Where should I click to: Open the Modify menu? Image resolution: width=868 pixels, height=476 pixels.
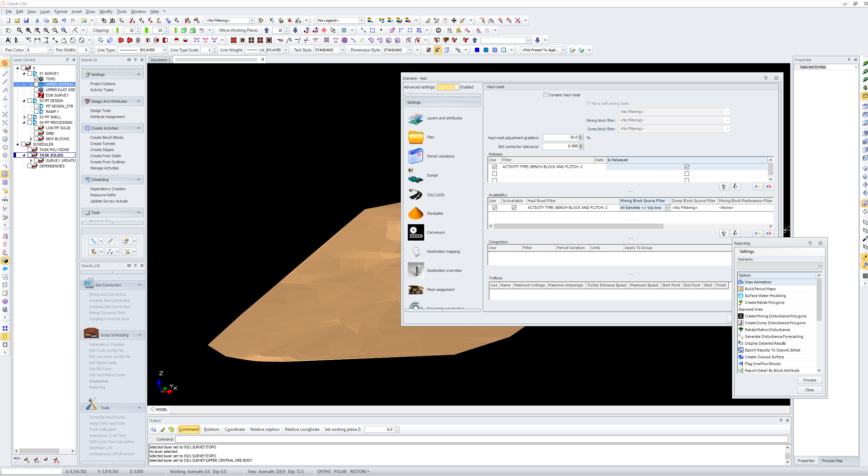pyautogui.click(x=106, y=12)
